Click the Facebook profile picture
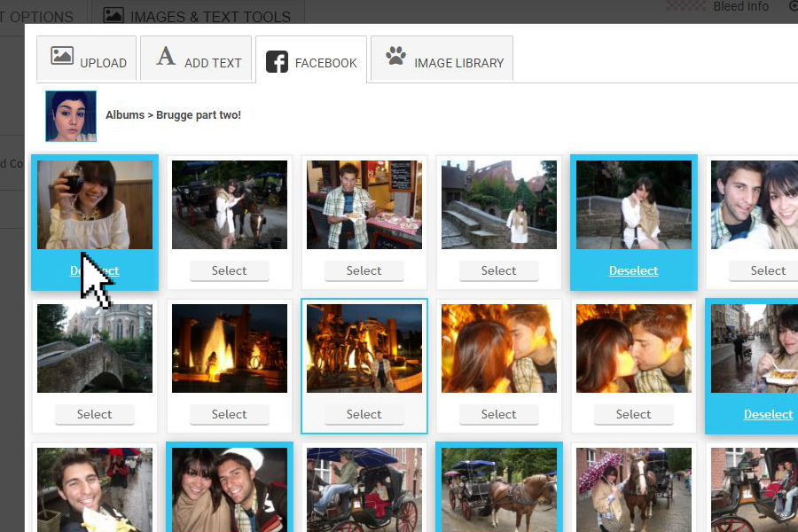 (x=71, y=116)
